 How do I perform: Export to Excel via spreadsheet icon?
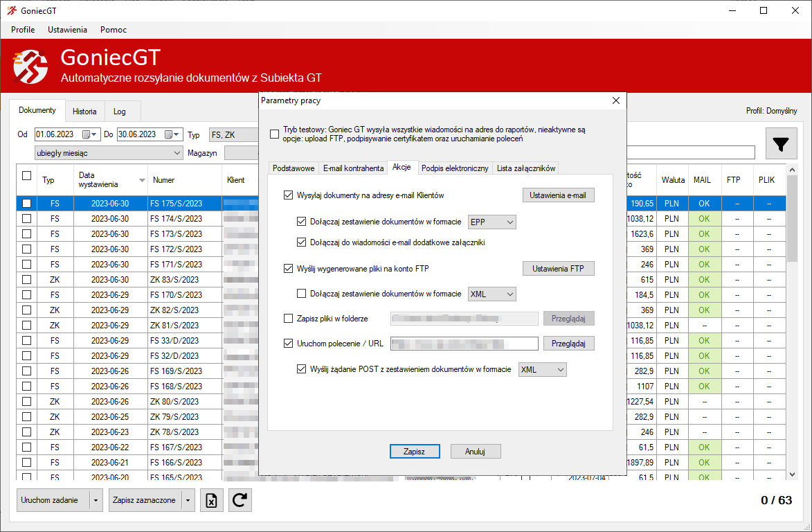pos(211,500)
